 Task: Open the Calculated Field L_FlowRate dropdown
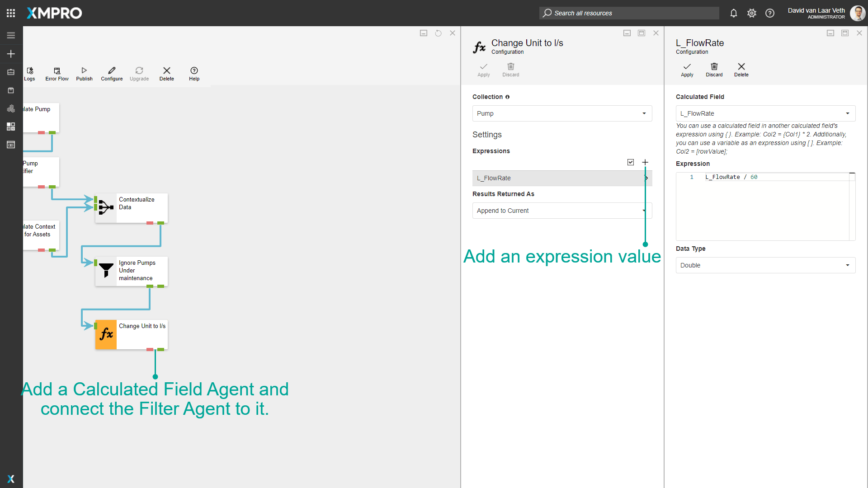pos(765,113)
